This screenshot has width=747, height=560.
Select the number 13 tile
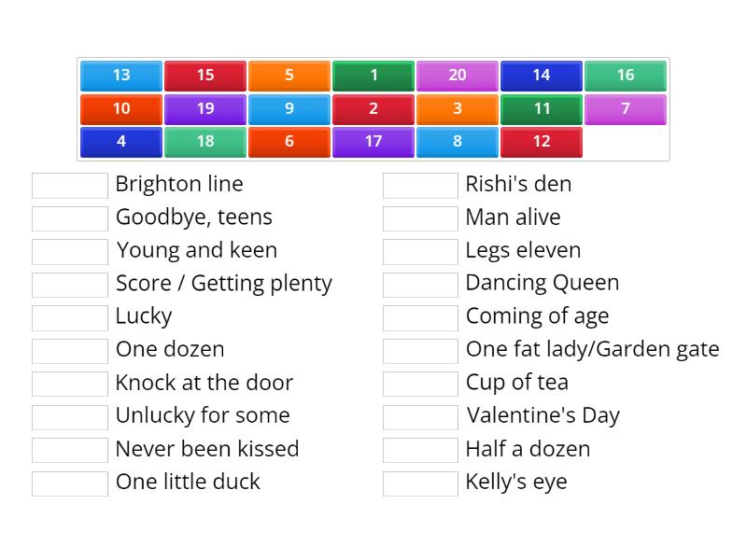click(120, 76)
